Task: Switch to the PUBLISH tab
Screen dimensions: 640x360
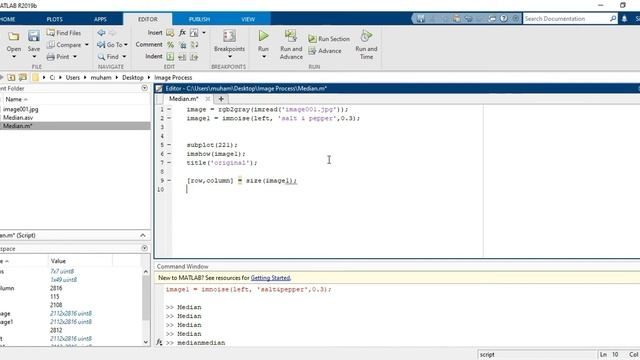Action: click(199, 19)
